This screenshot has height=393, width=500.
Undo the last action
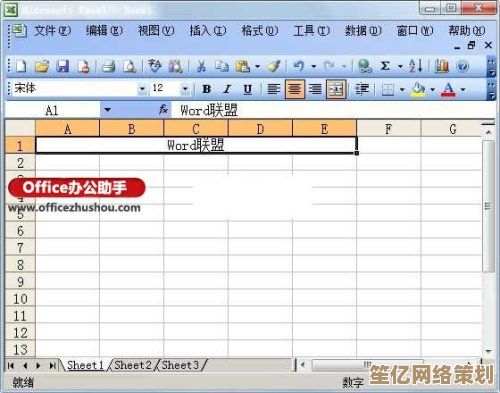point(299,66)
